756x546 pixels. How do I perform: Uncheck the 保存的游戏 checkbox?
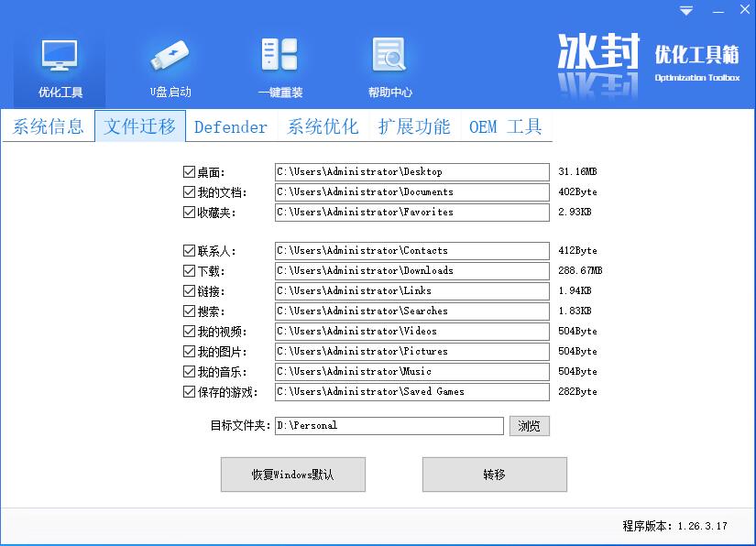pyautogui.click(x=190, y=392)
